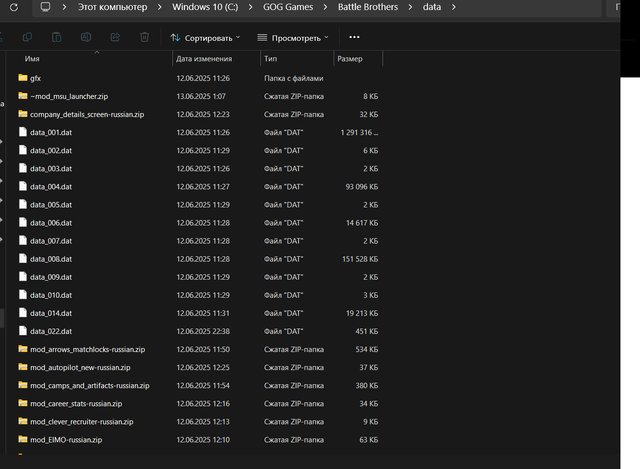Screen dimensions: 640x469
Task: Select data_022.dat file icon
Action: 23,330
